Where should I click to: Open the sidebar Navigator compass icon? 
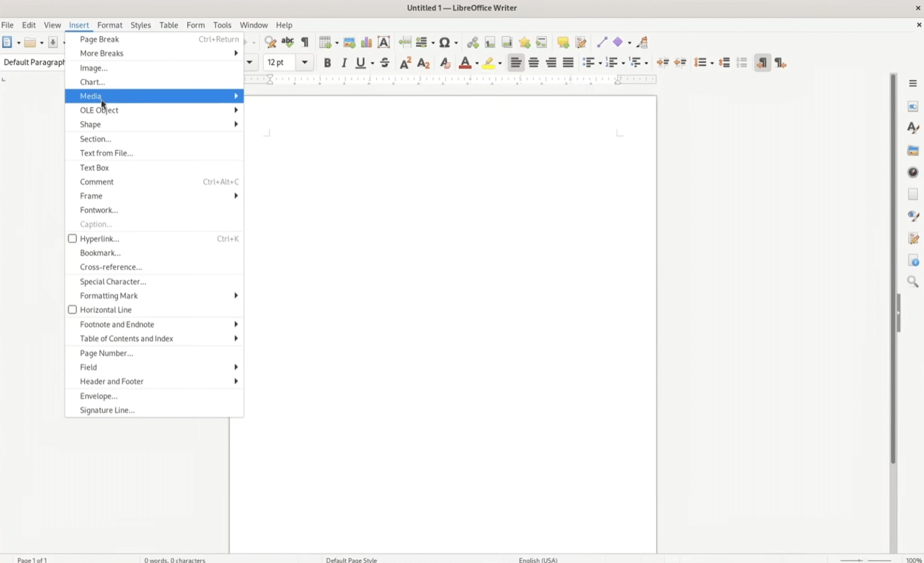coord(913,172)
